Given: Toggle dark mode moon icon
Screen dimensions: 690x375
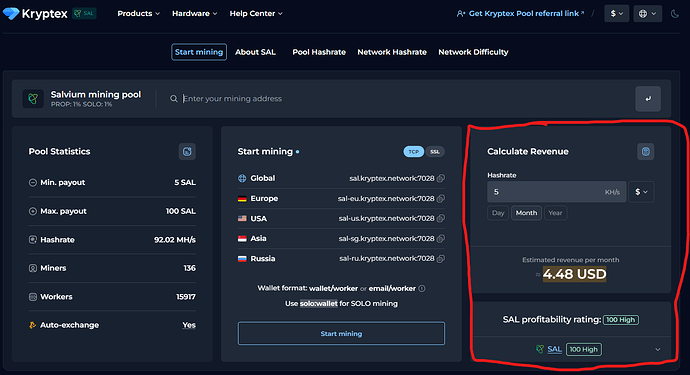Looking at the screenshot, I should pos(675,14).
